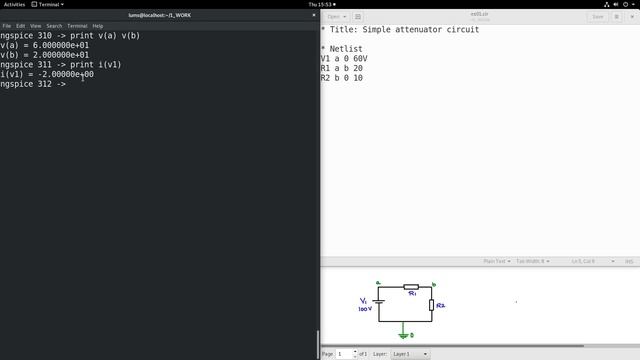Click Activities in the top bar
The height and width of the screenshot is (360, 640).
pos(14,4)
